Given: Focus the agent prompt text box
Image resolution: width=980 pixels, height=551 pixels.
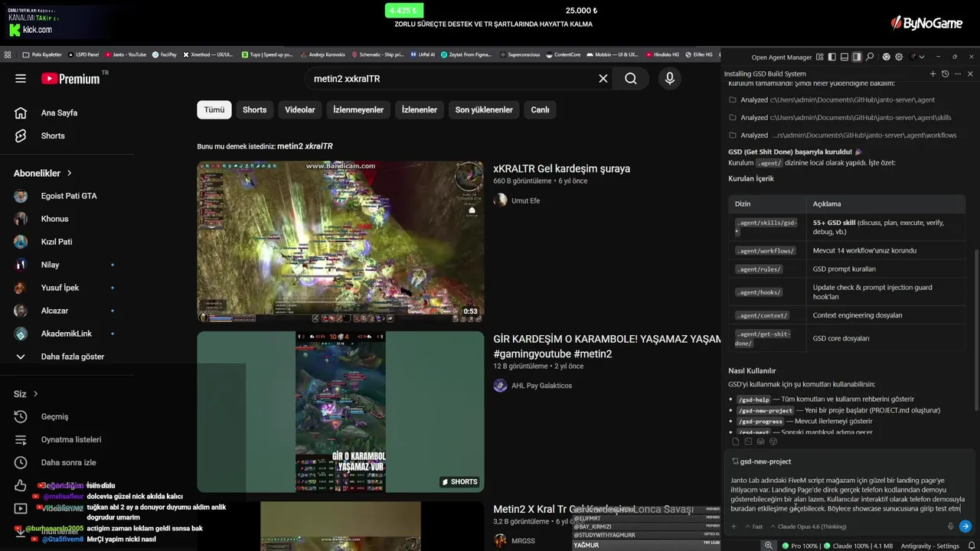Looking at the screenshot, I should 848,494.
